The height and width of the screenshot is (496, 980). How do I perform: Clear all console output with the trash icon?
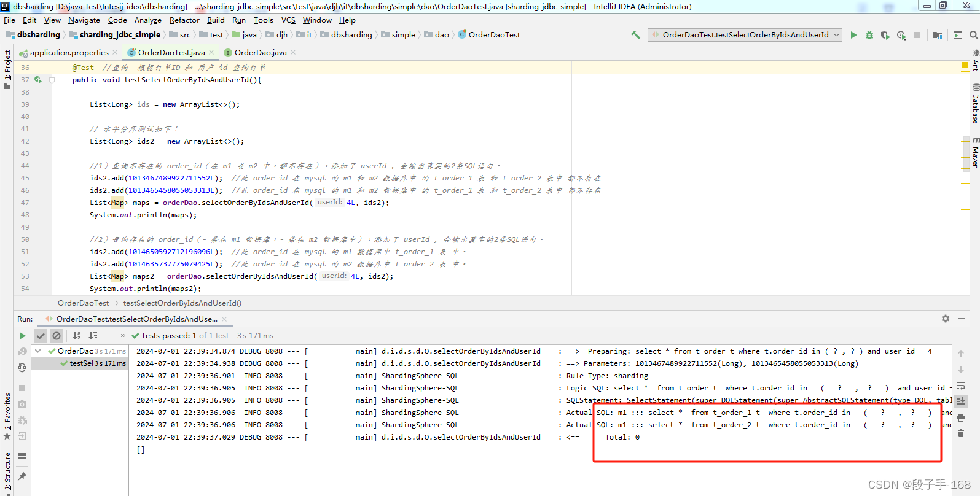click(x=961, y=433)
